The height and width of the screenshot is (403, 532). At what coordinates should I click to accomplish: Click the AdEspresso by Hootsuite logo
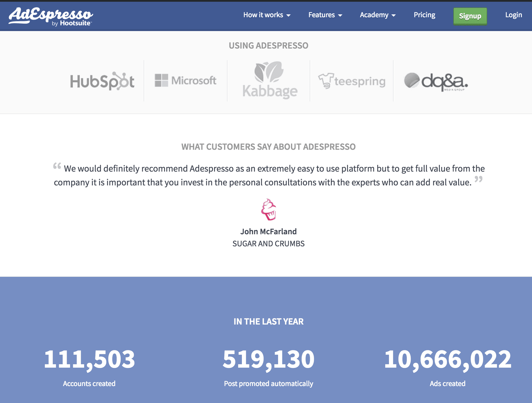pyautogui.click(x=51, y=17)
